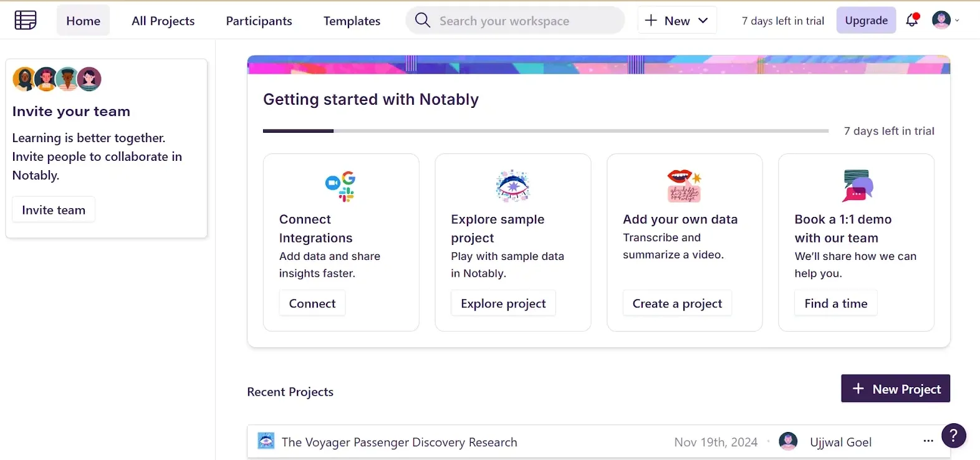Image resolution: width=980 pixels, height=460 pixels.
Task: Open the three-dot menu for Voyager project
Action: click(x=928, y=441)
